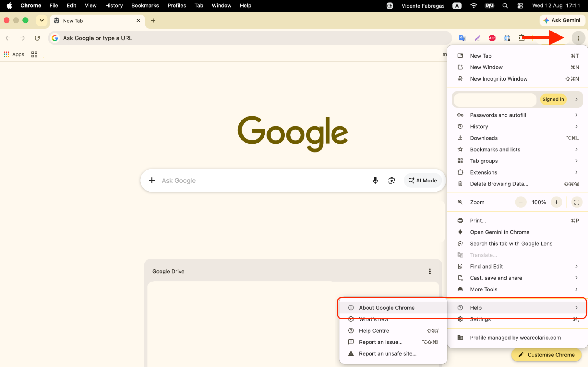
Task: Choose Report an unsafe site
Action: (x=393, y=353)
